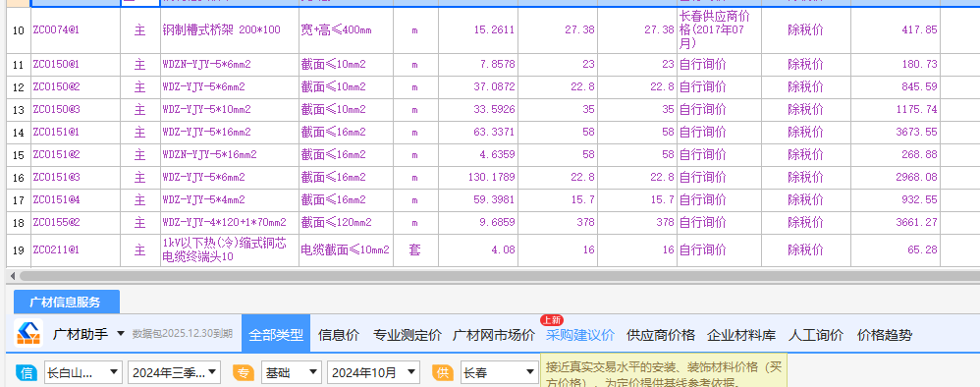Select the 全部类型 tab
The height and width of the screenshot is (387, 980).
click(x=276, y=335)
